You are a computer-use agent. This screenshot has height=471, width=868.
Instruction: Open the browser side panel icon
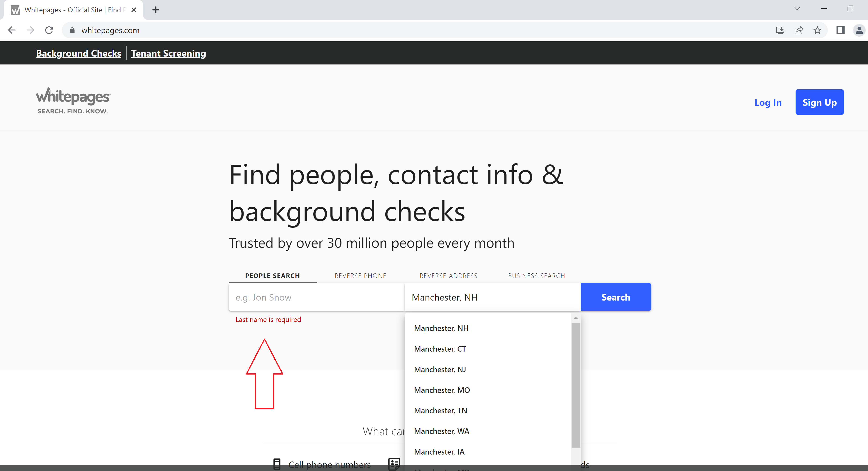(x=840, y=30)
